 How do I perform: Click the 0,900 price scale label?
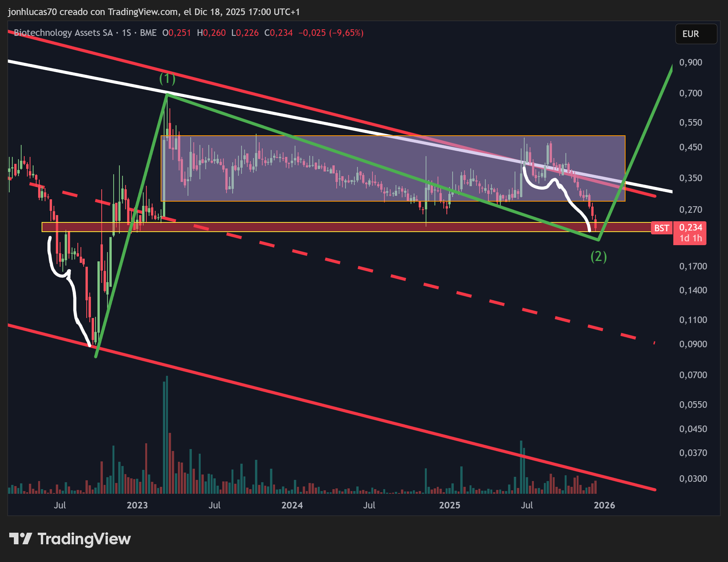(x=691, y=62)
